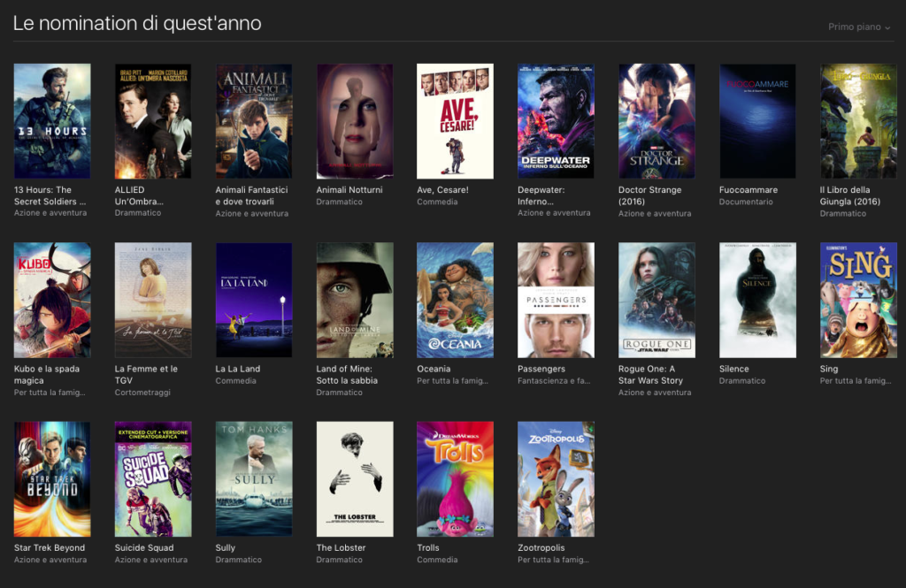Click 'Documentario' genre under Fuocoammare

tap(746, 202)
